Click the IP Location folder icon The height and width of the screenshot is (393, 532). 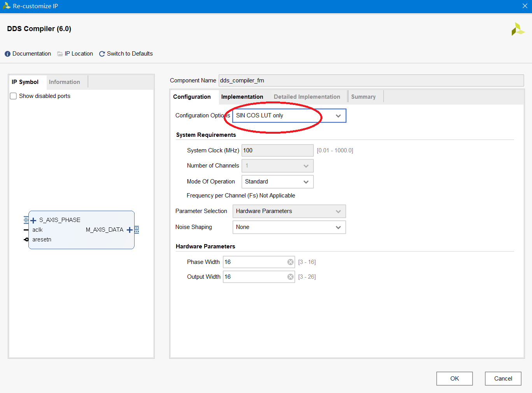tap(60, 54)
